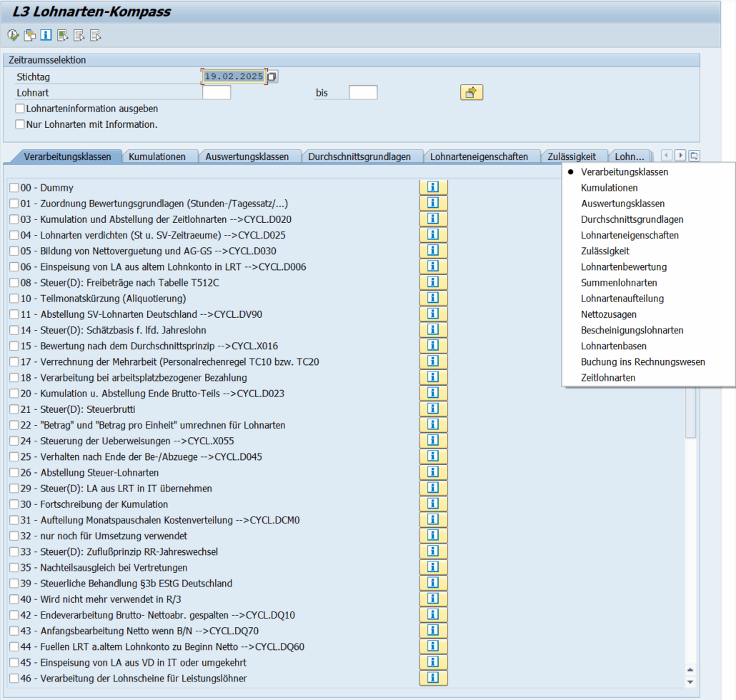
Task: Click the scroll tabs right arrow
Action: (x=680, y=155)
